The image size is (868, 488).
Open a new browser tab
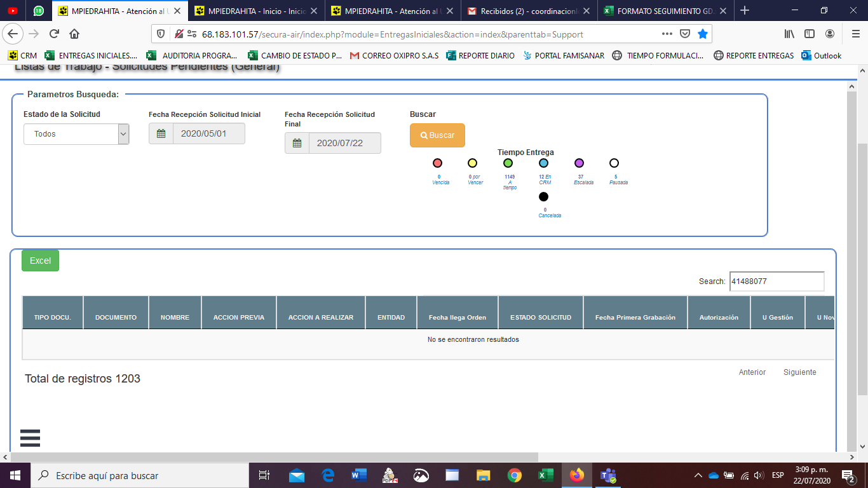(745, 10)
